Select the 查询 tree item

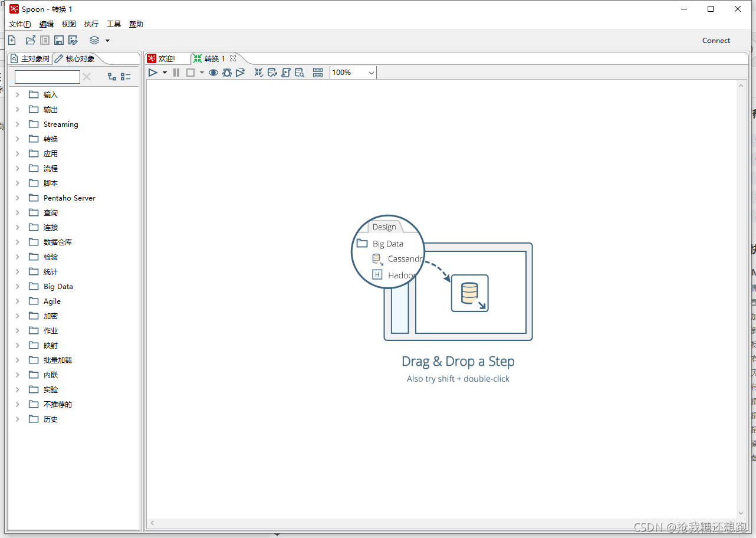click(51, 212)
